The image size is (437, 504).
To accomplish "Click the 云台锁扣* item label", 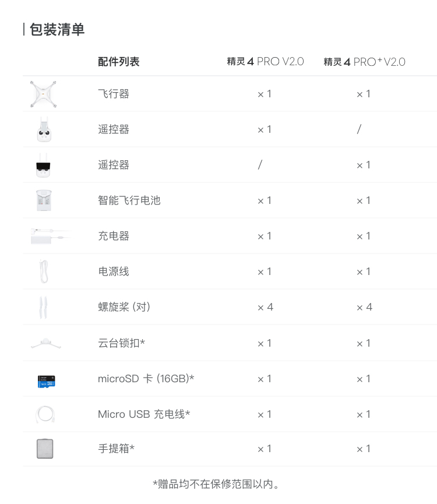I will pos(121,343).
